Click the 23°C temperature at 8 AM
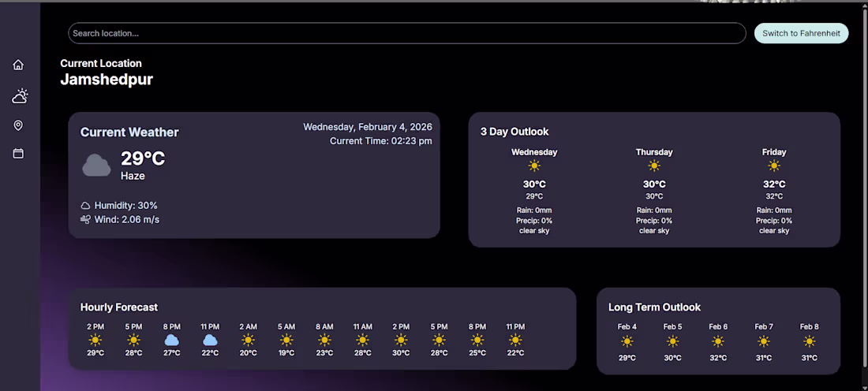Viewport: 868px width, 391px height. [324, 353]
